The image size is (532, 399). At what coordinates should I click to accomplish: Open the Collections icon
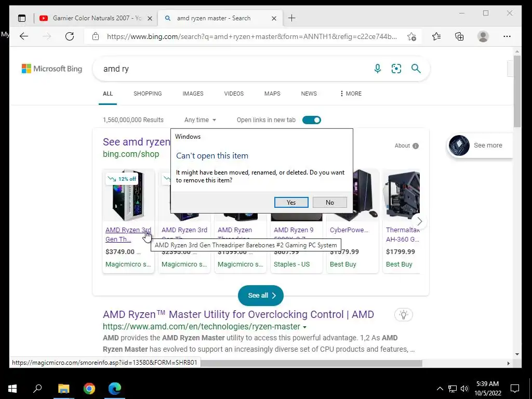pos(459,36)
